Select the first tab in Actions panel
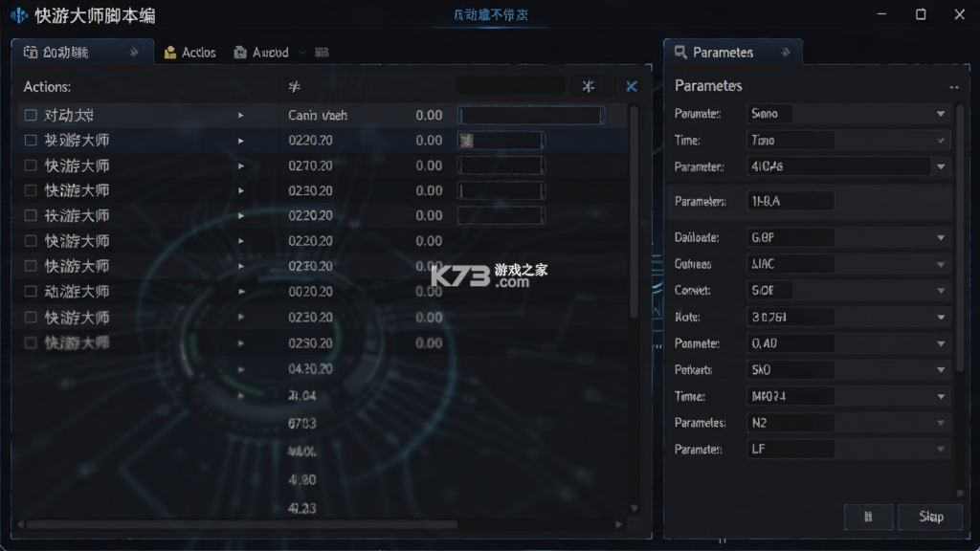This screenshot has width=980, height=551. click(82, 53)
